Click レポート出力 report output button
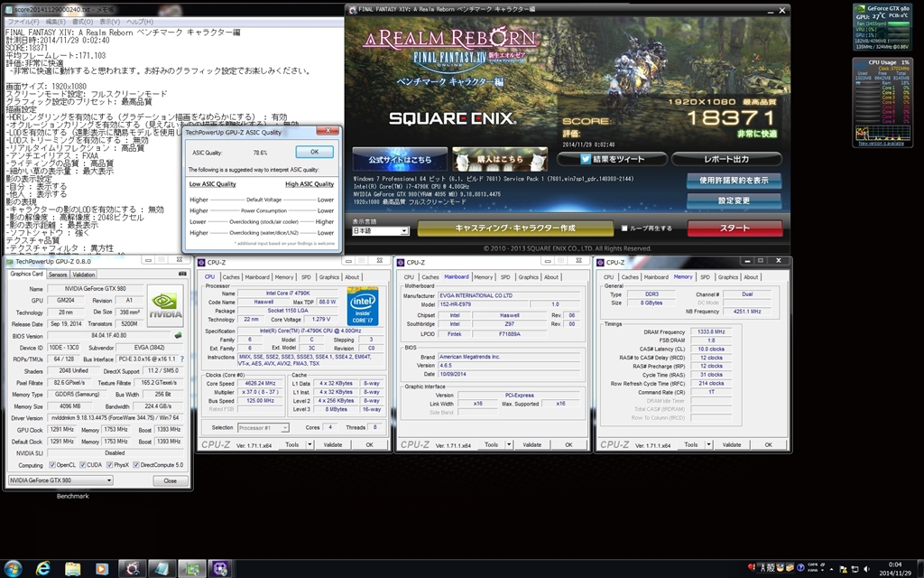Viewport: 924px width, 578px height. 726,159
